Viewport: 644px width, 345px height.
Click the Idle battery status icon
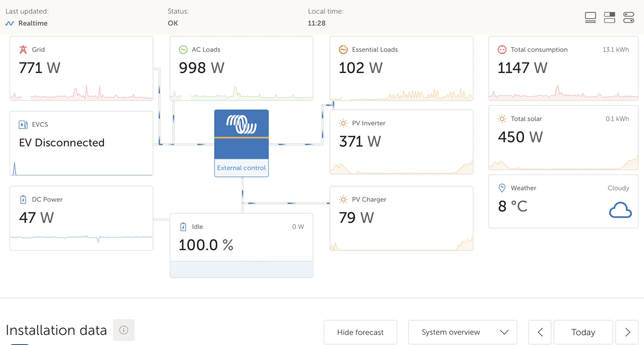coord(183,227)
